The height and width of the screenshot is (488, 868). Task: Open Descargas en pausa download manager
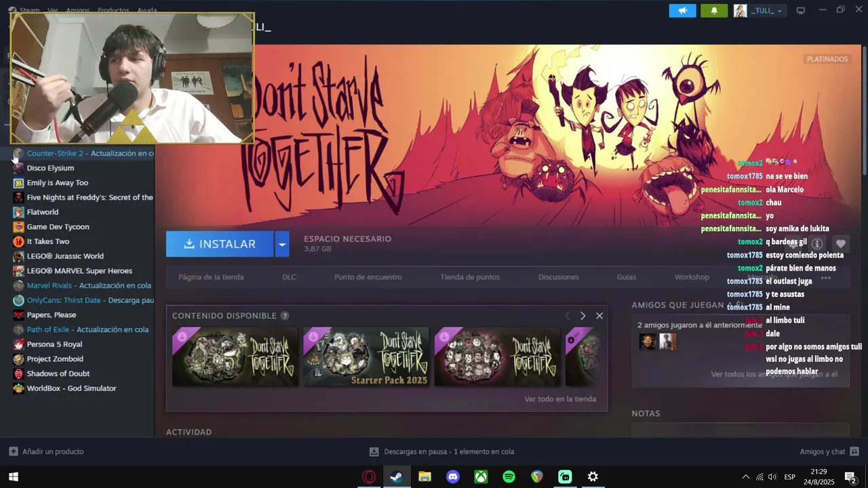(x=441, y=451)
